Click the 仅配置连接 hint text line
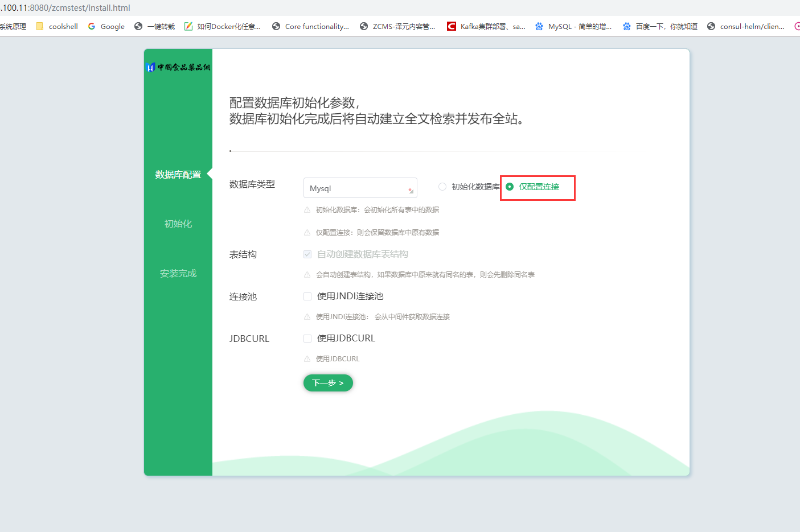 pyautogui.click(x=377, y=233)
